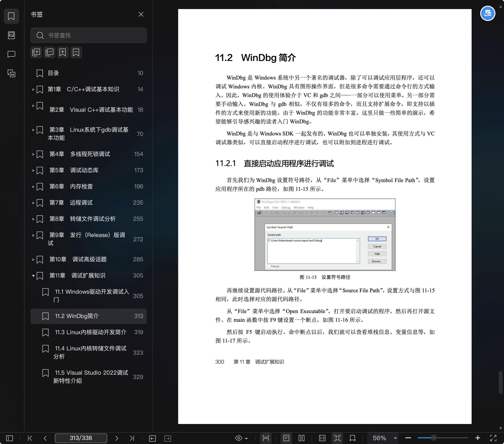Open the bookmarks panel icon in the sidebar

[x=11, y=16]
